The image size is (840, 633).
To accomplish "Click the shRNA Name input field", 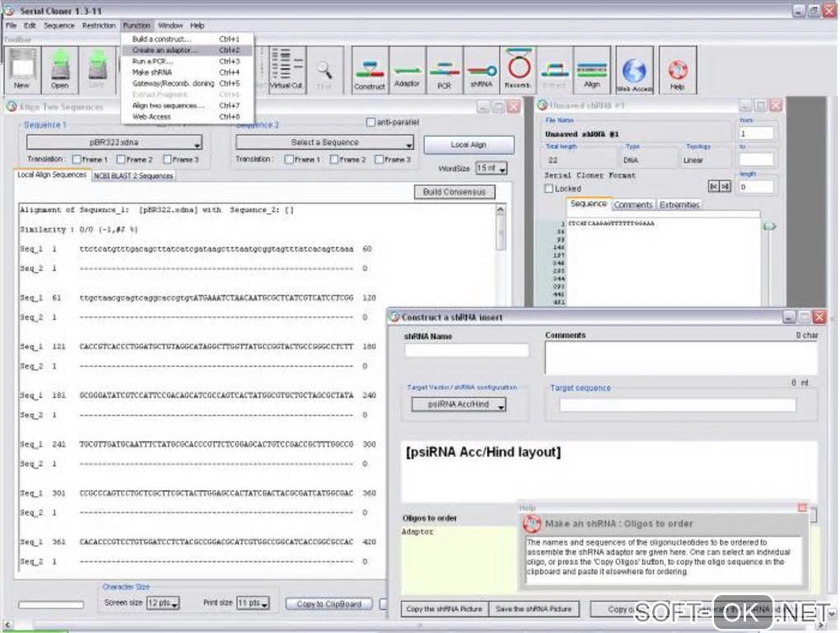I will coord(467,350).
